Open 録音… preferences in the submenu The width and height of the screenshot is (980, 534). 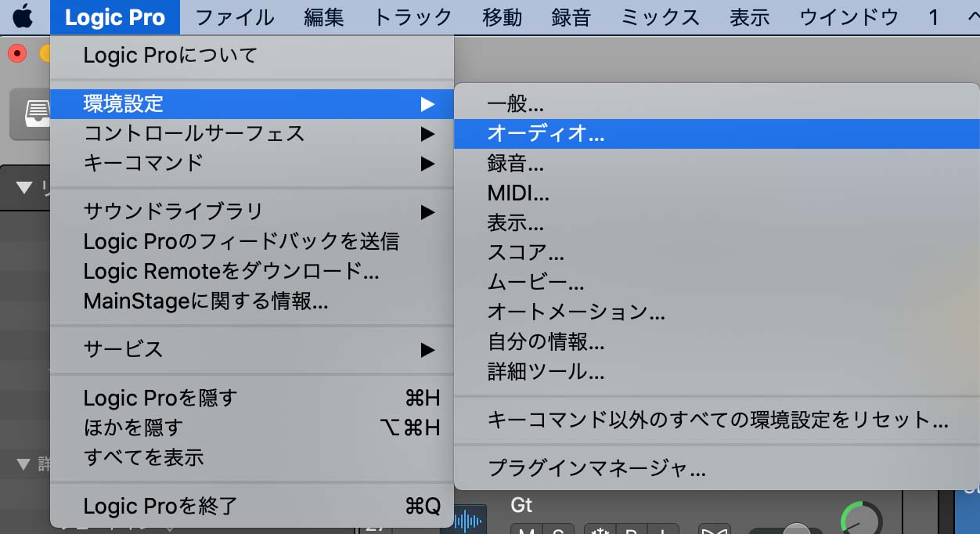tap(716, 163)
